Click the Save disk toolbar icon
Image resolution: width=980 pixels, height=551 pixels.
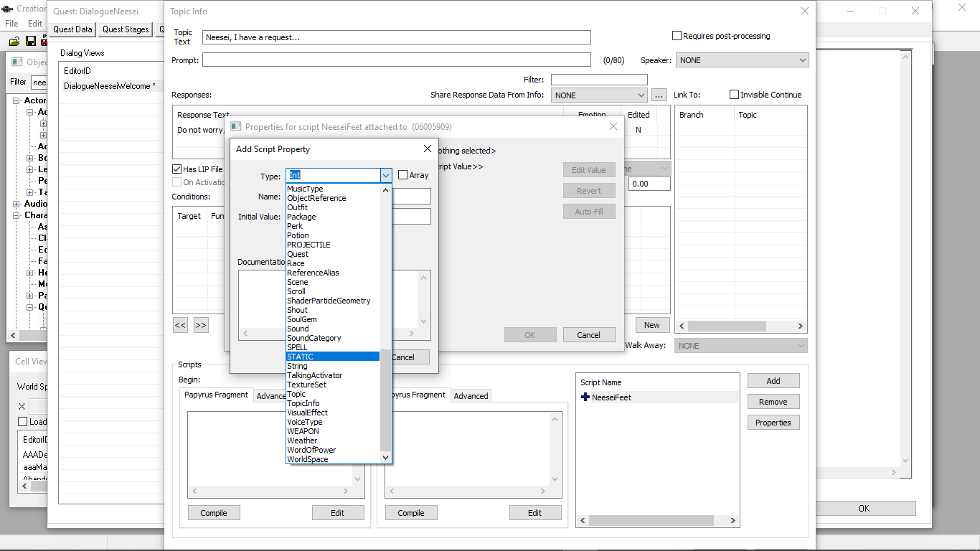[31, 42]
